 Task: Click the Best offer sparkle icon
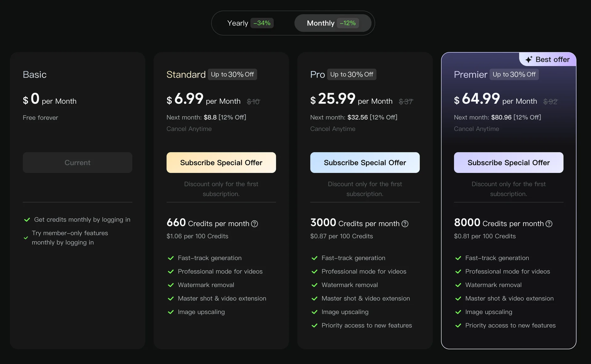click(529, 60)
